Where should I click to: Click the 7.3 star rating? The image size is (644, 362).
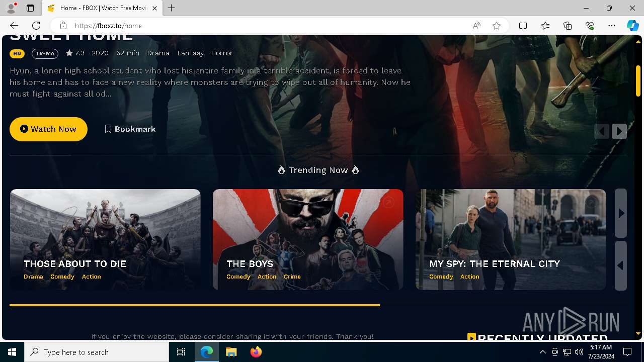[75, 53]
